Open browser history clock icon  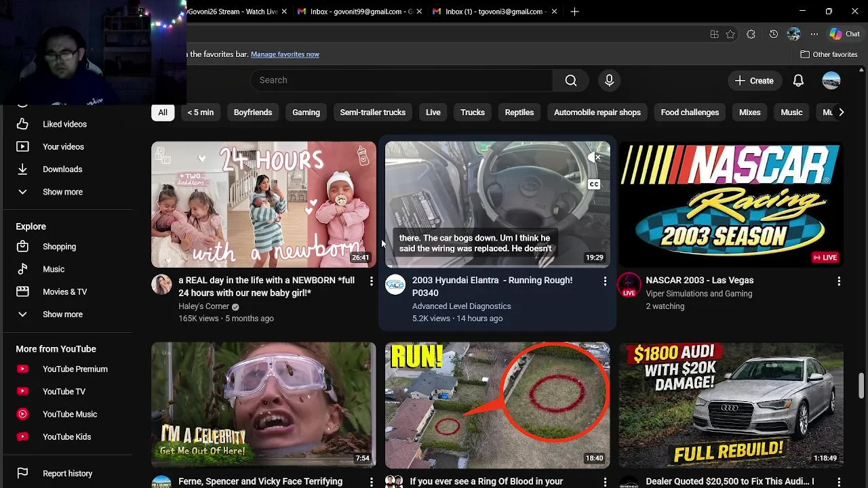coord(774,34)
